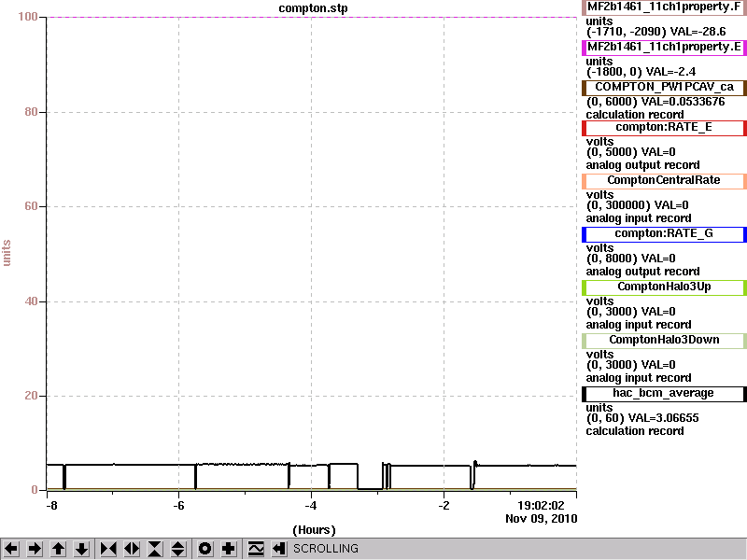747x560 pixels.
Task: Select the COMPTON_PW1PCAV_ca legend entry
Action: pos(664,87)
